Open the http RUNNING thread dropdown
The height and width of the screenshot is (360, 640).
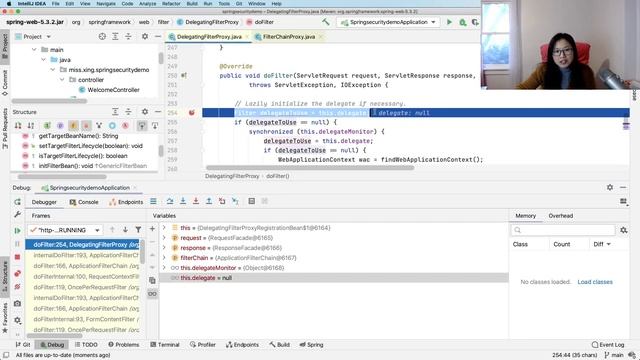(x=65, y=230)
